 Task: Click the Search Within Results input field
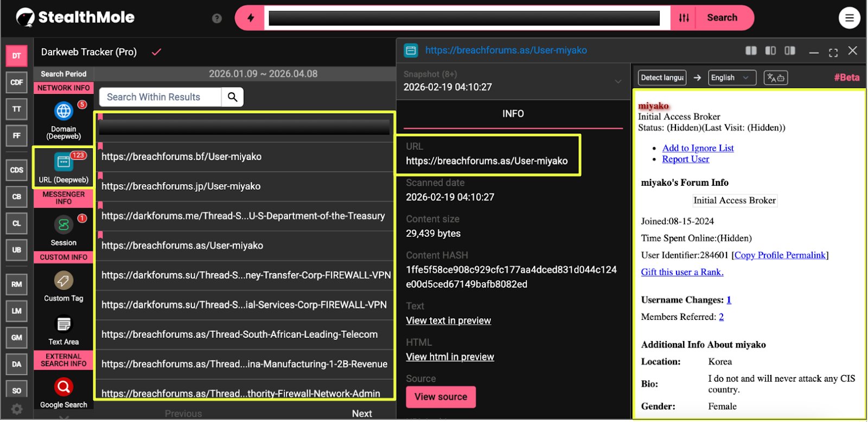coord(160,97)
